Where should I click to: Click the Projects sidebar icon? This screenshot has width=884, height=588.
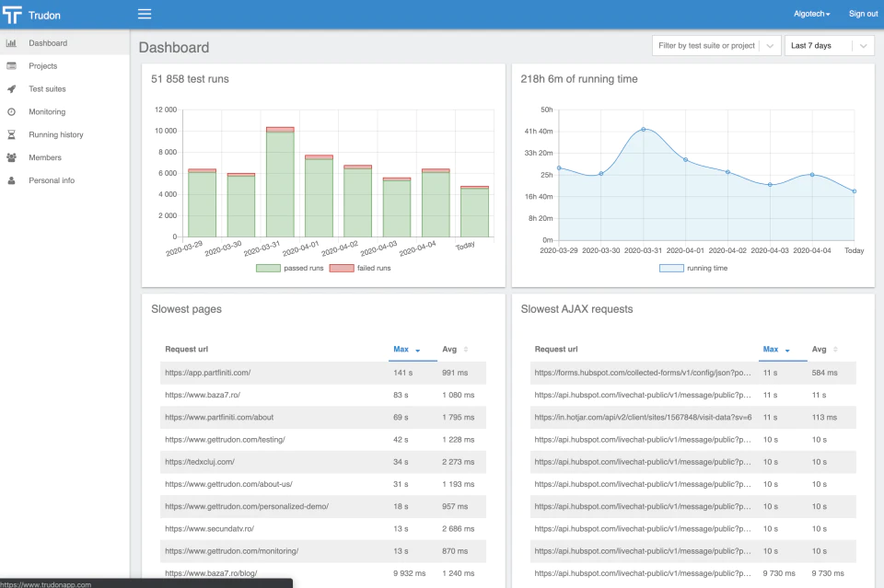11,66
